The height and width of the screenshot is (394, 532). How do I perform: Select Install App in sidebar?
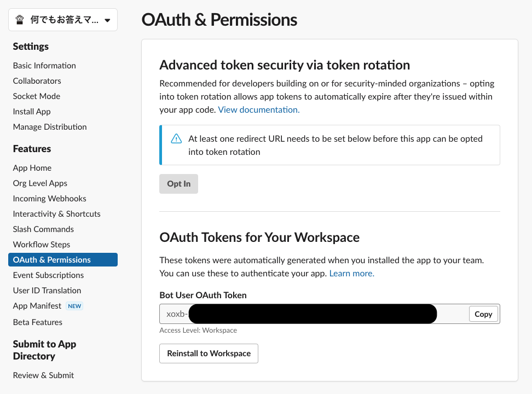32,112
